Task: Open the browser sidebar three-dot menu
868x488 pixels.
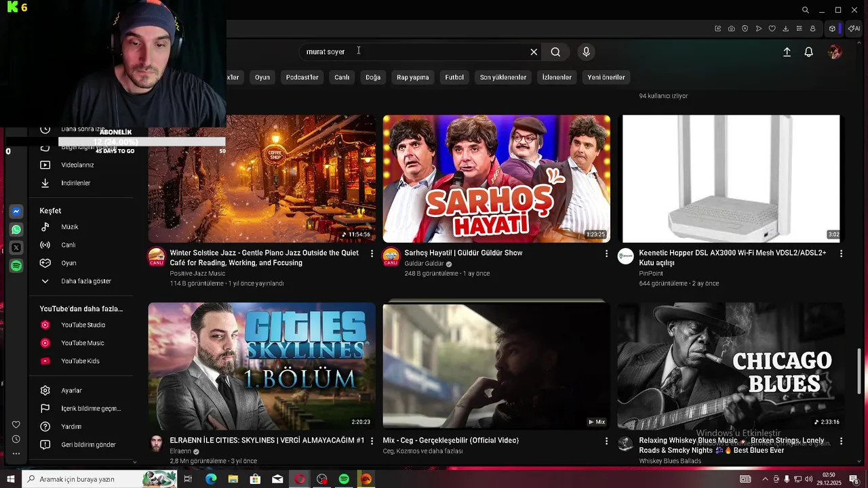Action: click(x=16, y=453)
